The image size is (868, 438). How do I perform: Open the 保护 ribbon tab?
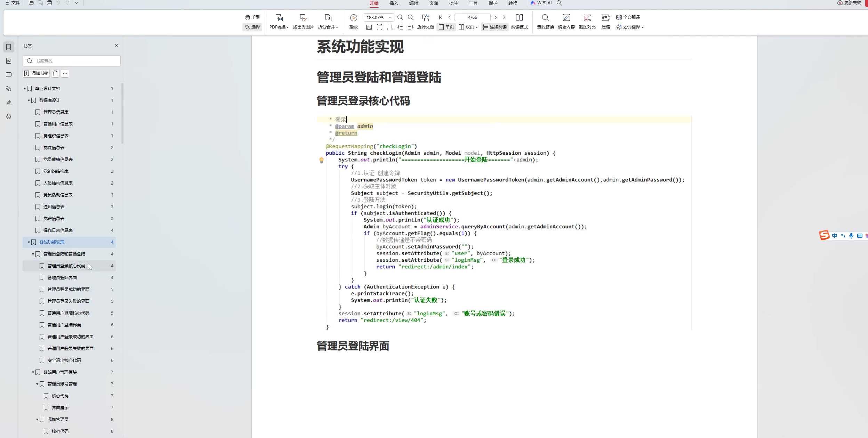coord(493,3)
